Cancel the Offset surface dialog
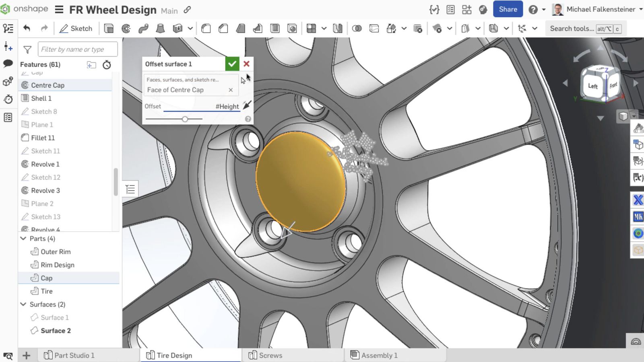This screenshot has width=644, height=362. pyautogui.click(x=246, y=64)
